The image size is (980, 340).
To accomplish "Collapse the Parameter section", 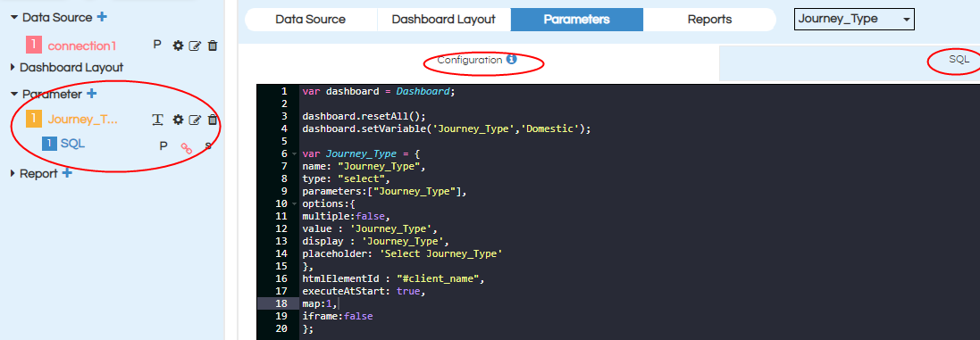I will [x=13, y=95].
